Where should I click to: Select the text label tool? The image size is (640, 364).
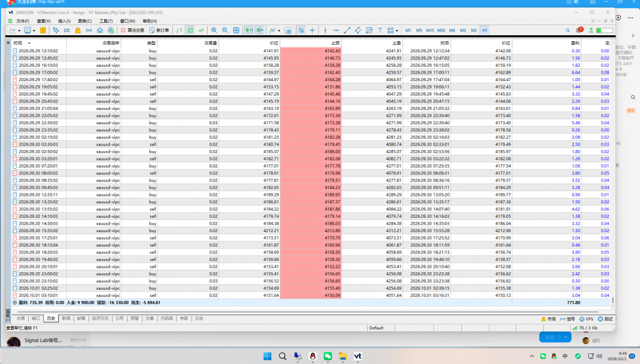pyautogui.click(x=380, y=30)
